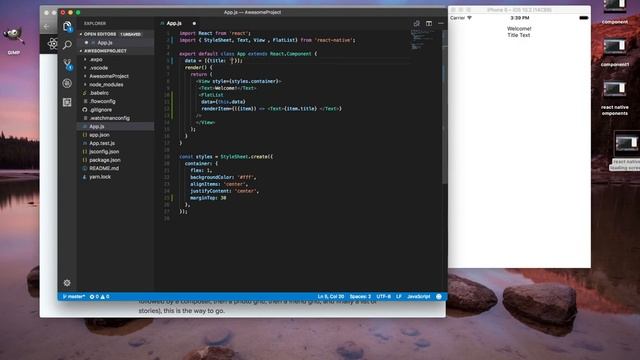The image size is (640, 360).
Task: Click the 'marginTop: 30' code line
Action: [x=208, y=198]
